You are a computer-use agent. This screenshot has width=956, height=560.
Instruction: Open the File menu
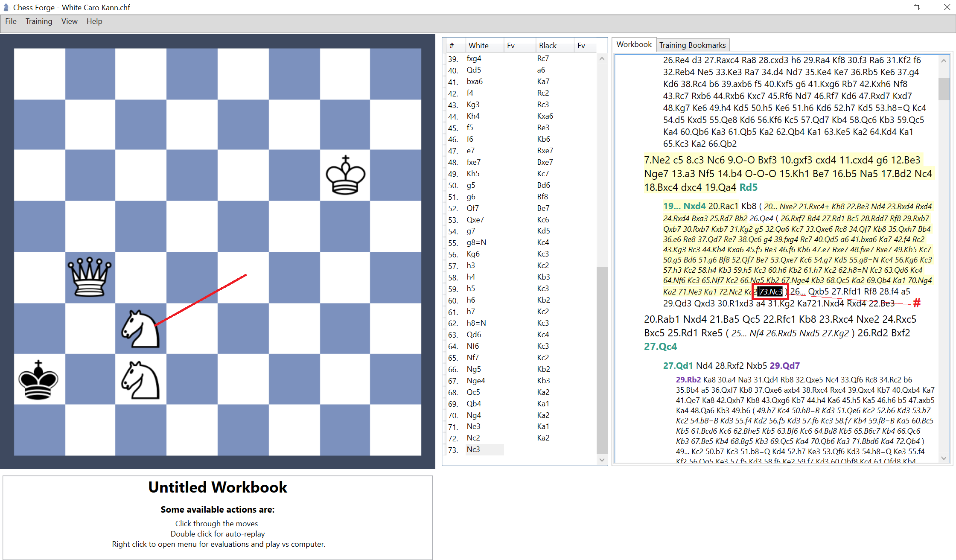(10, 21)
